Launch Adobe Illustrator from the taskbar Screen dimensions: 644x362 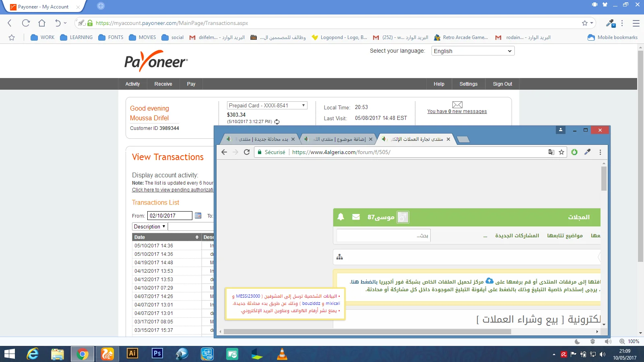(x=132, y=354)
